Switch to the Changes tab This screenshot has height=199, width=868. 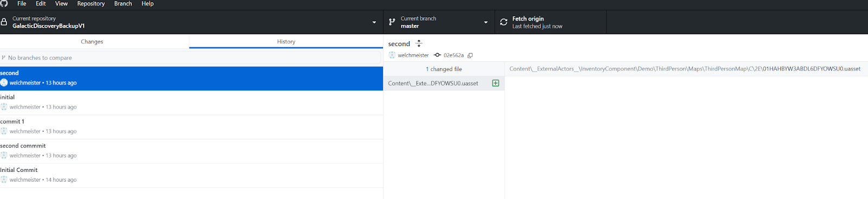92,41
